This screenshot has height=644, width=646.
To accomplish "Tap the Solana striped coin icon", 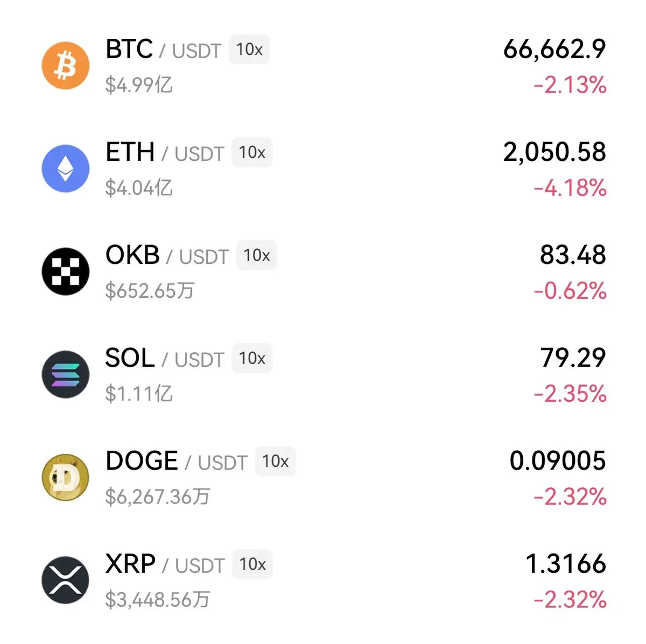I will pos(66,374).
